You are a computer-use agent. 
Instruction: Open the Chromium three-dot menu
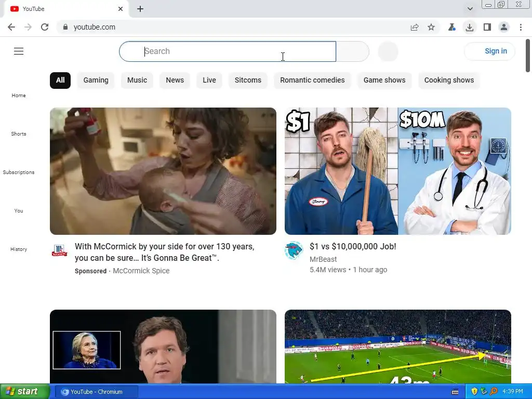(521, 27)
